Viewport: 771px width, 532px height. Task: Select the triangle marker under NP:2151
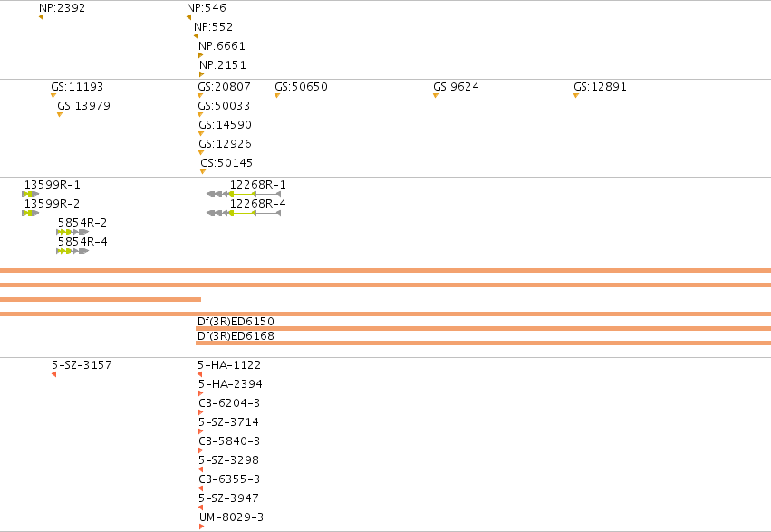tap(202, 74)
